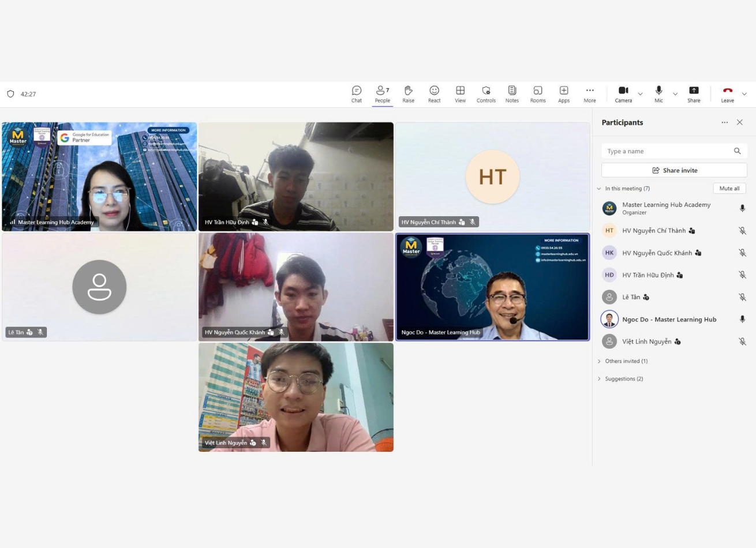Toggle the Mic mute state
Screen dimensions: 756x548
tap(658, 94)
